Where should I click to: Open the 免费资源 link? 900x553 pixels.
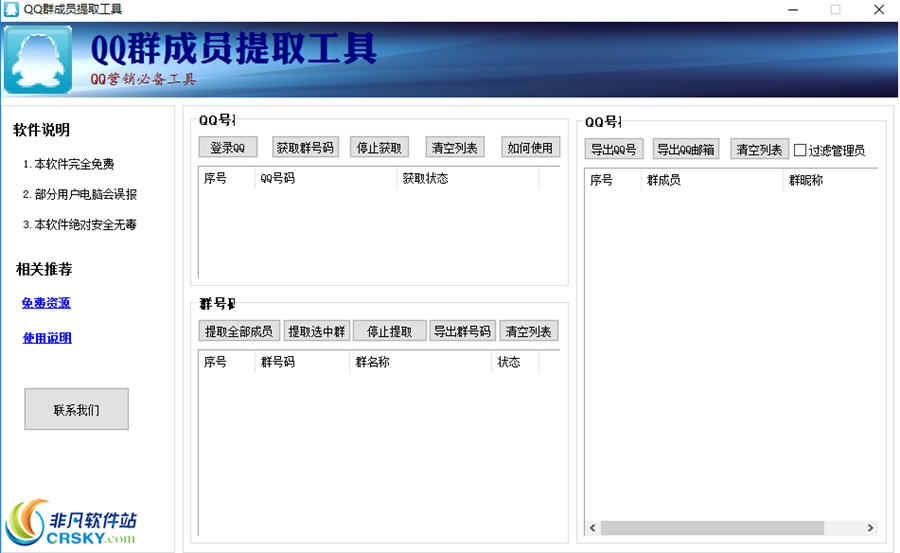point(46,303)
